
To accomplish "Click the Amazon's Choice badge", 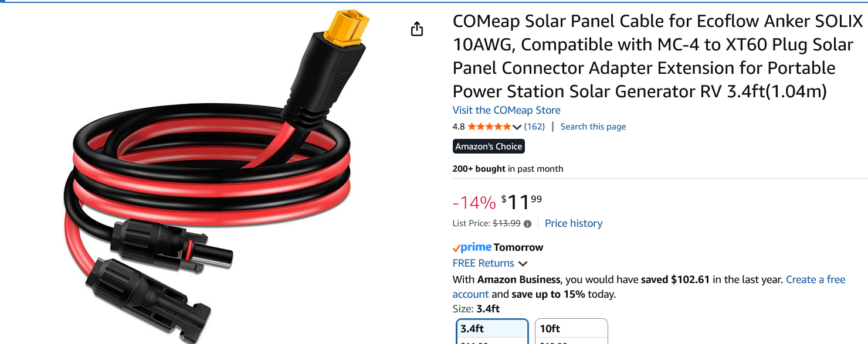I will (x=489, y=146).
